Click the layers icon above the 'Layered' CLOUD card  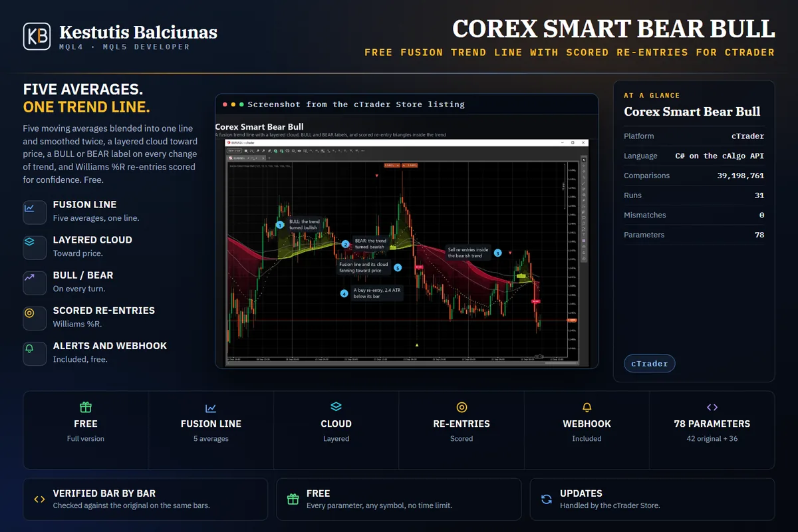(x=336, y=406)
